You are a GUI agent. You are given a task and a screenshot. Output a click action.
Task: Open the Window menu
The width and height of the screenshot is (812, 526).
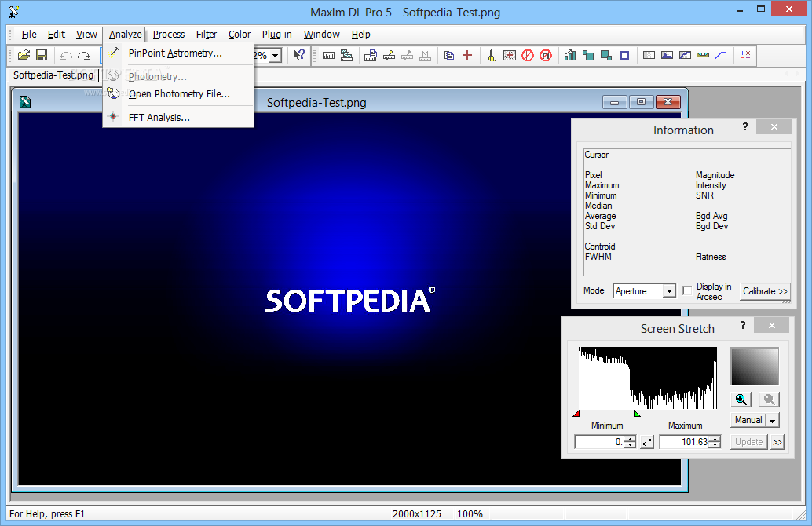(x=322, y=35)
